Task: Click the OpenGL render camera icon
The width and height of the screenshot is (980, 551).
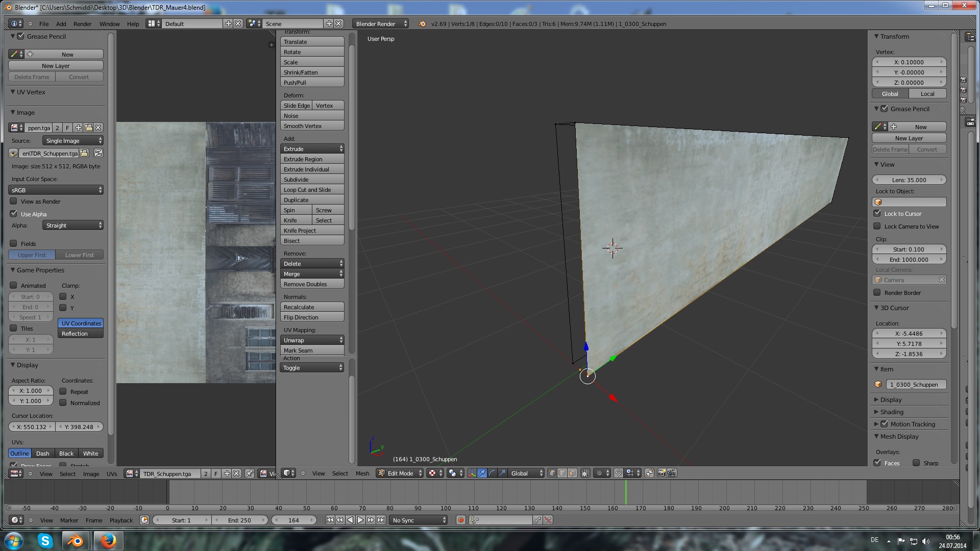Action: [x=661, y=473]
